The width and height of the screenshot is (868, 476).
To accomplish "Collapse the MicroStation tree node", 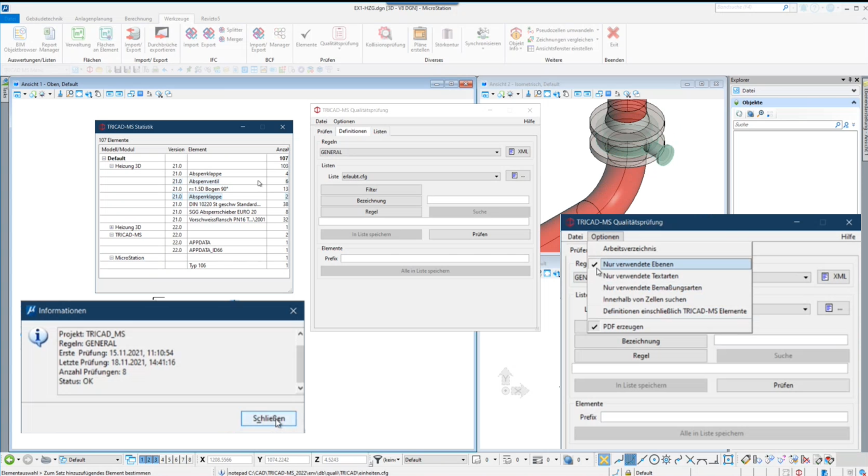I will coord(112,258).
